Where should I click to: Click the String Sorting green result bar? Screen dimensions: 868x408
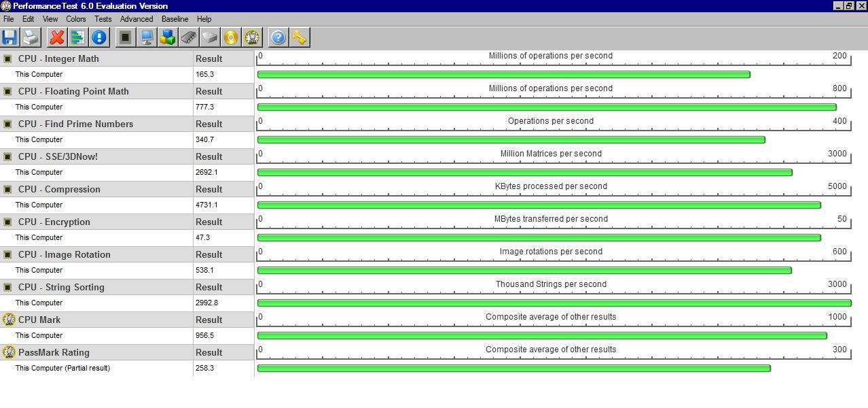pyautogui.click(x=554, y=303)
